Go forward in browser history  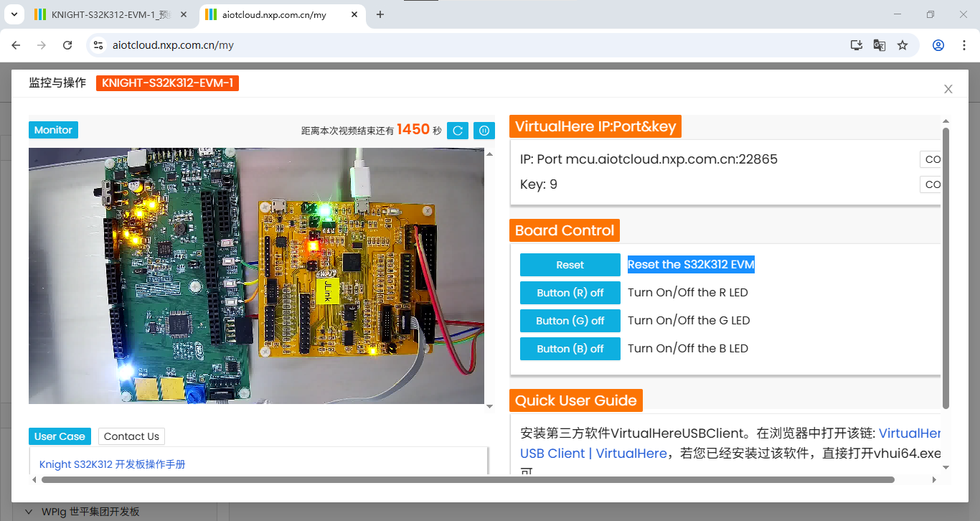coord(42,45)
